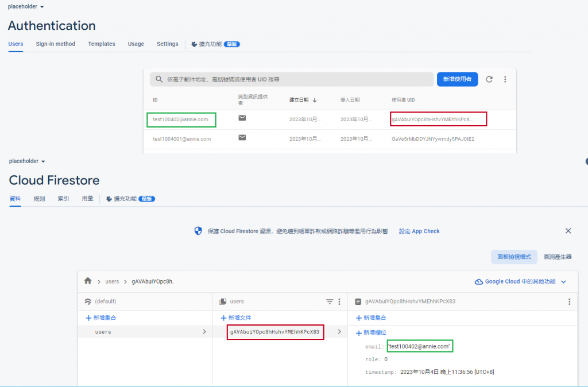The height and width of the screenshot is (387, 588).
Task: Open 擴充功能 tab in Firestore
Action: (130, 198)
